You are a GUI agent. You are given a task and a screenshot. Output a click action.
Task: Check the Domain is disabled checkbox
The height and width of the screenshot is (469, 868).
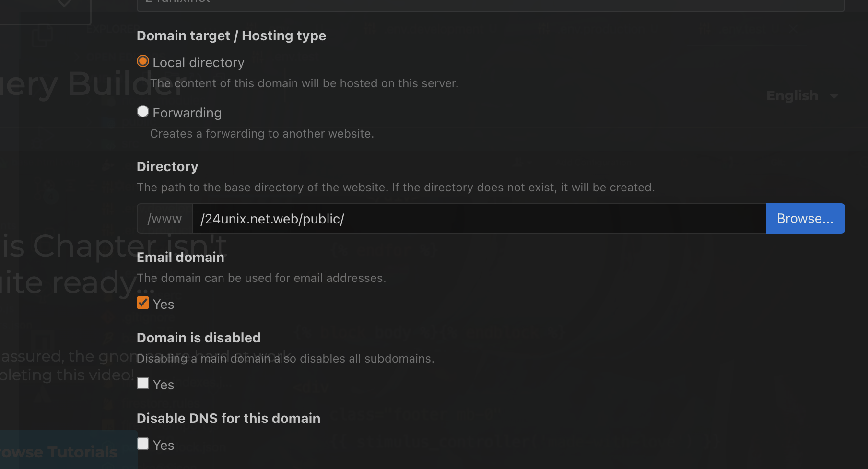point(143,384)
